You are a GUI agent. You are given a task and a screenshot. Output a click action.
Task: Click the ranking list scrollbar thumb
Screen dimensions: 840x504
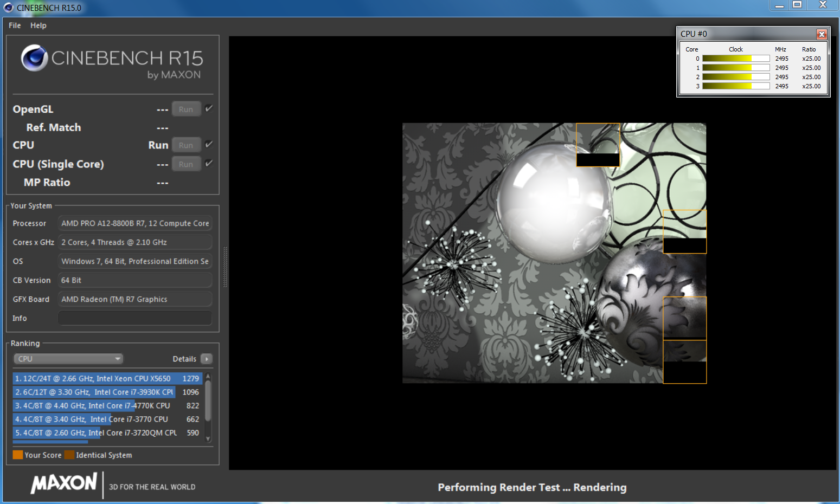click(208, 400)
